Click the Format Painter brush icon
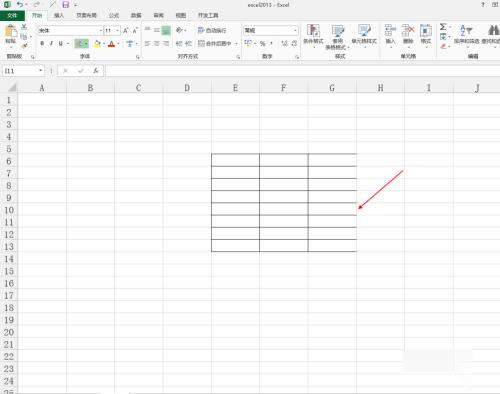Viewport: 500px width, 394px height. coord(24,46)
